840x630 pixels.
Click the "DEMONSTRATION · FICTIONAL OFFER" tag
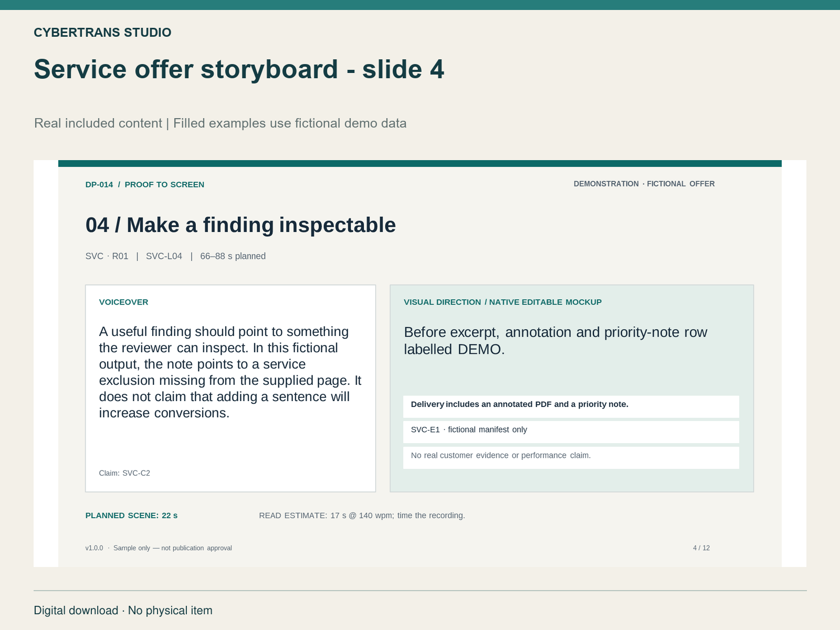[x=644, y=184]
